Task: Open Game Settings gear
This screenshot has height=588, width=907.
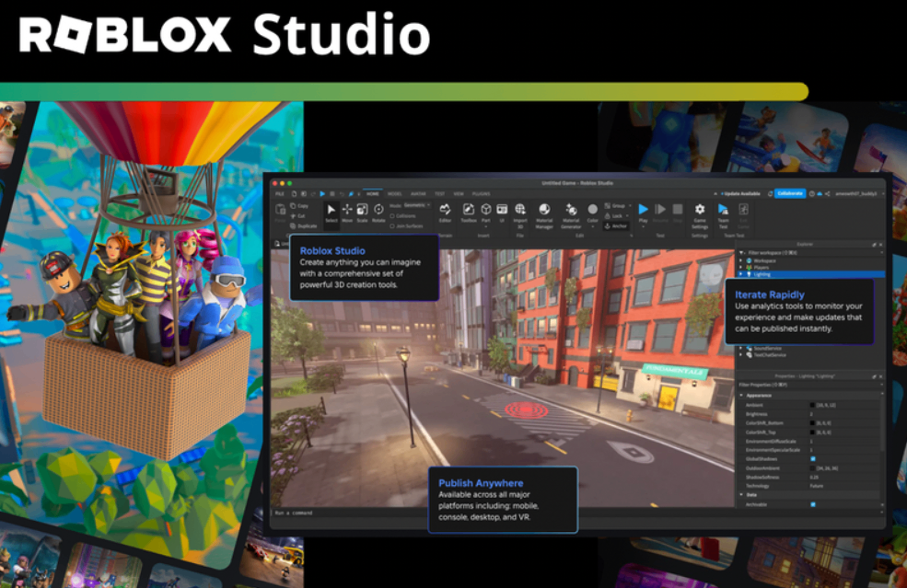Action: tap(700, 209)
